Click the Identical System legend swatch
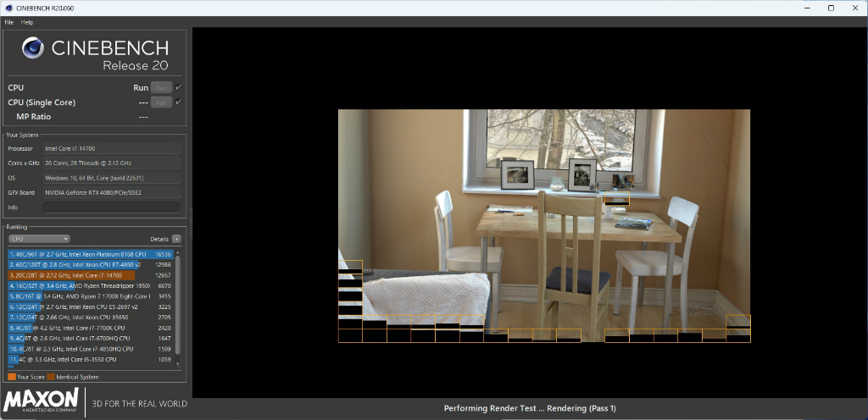Screen dimensions: 868x420 (x=51, y=377)
